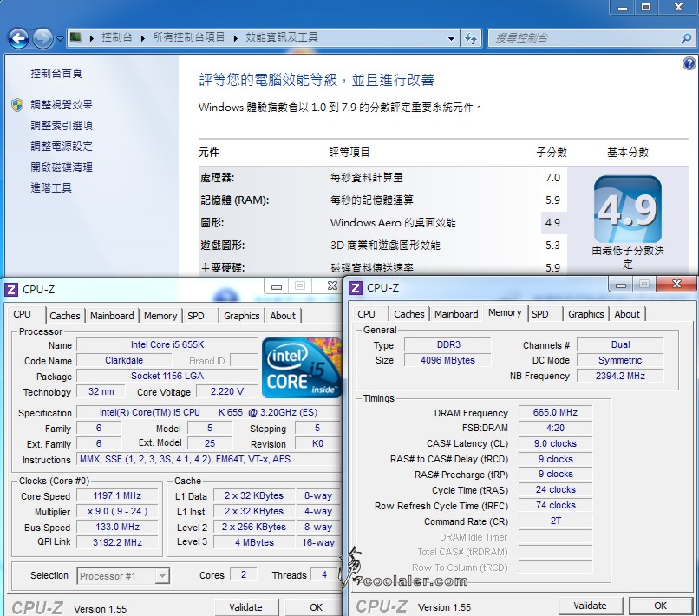Screen dimensions: 699x616
Task: Click the Socket 1156 LGA package value
Action: coord(167,376)
